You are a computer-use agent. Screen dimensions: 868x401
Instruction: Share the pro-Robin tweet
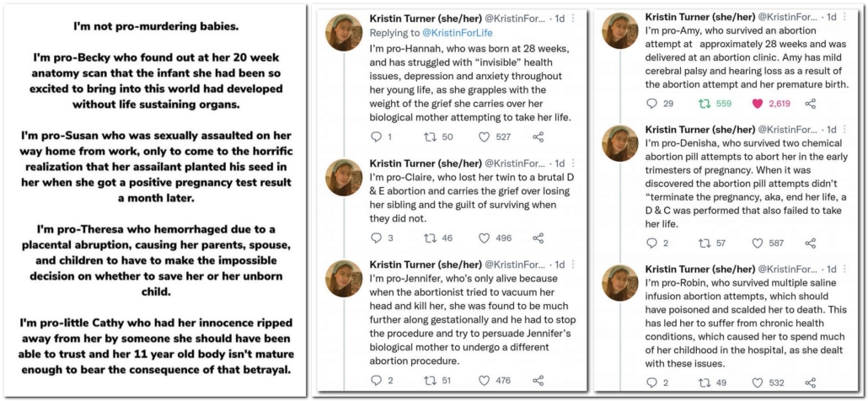[x=811, y=383]
